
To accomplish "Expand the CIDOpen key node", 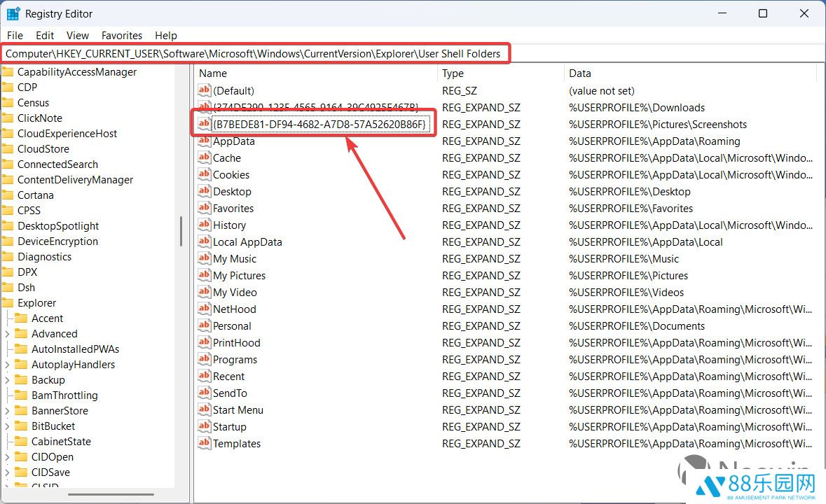I will tap(7, 457).
